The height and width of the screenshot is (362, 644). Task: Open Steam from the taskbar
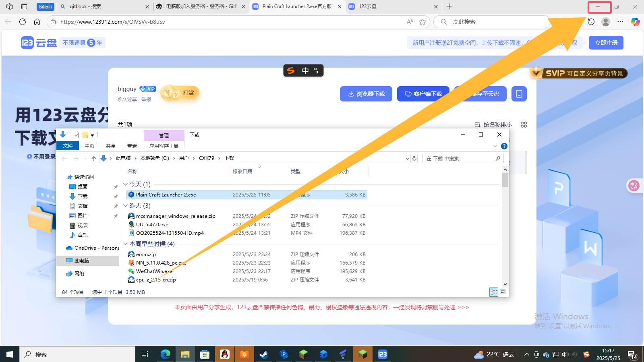coord(264,354)
